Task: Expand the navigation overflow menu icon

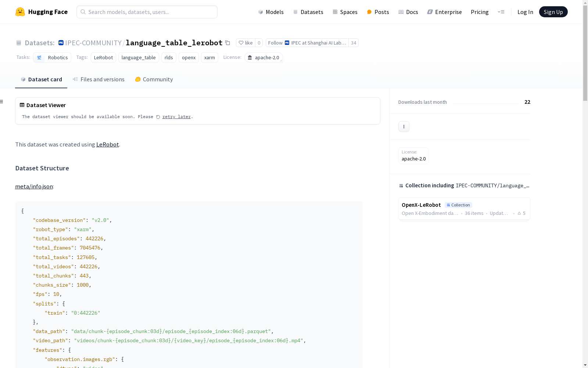Action: click(x=501, y=12)
